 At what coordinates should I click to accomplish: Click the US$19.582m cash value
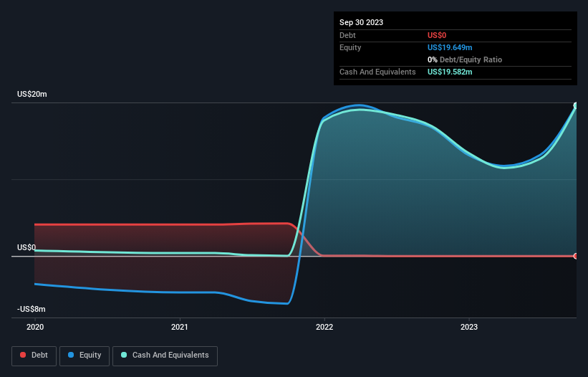(x=450, y=72)
